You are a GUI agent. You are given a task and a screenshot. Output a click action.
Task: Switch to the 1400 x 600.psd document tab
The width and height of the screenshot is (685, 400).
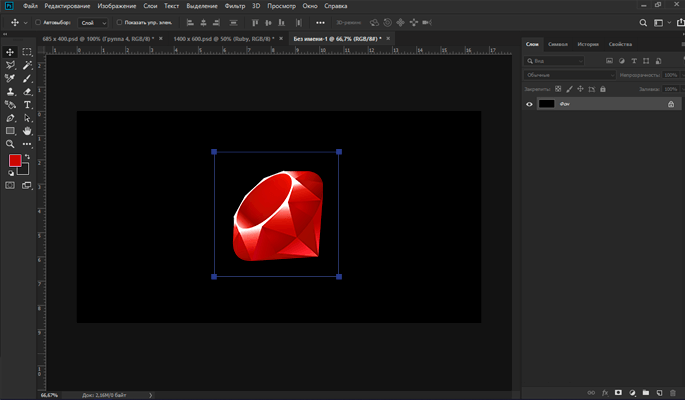[x=220, y=37]
